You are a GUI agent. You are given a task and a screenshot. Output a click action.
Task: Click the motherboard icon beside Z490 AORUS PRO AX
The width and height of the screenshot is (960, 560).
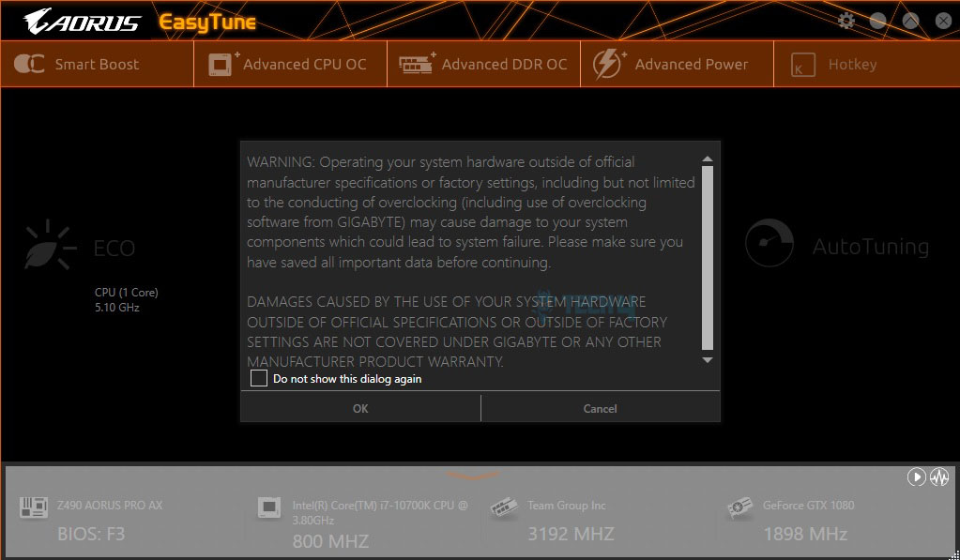tap(34, 507)
